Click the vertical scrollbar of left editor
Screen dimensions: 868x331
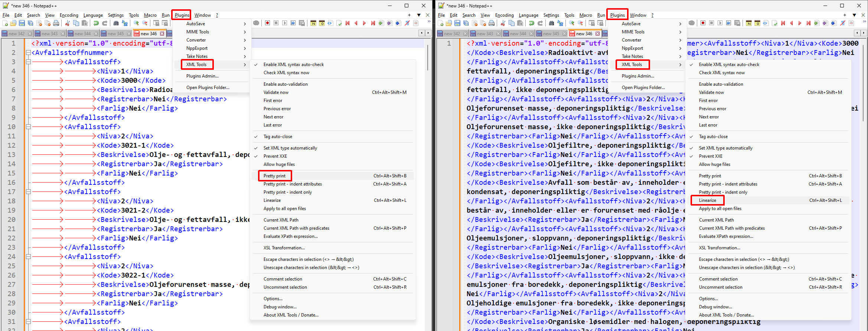428,182
